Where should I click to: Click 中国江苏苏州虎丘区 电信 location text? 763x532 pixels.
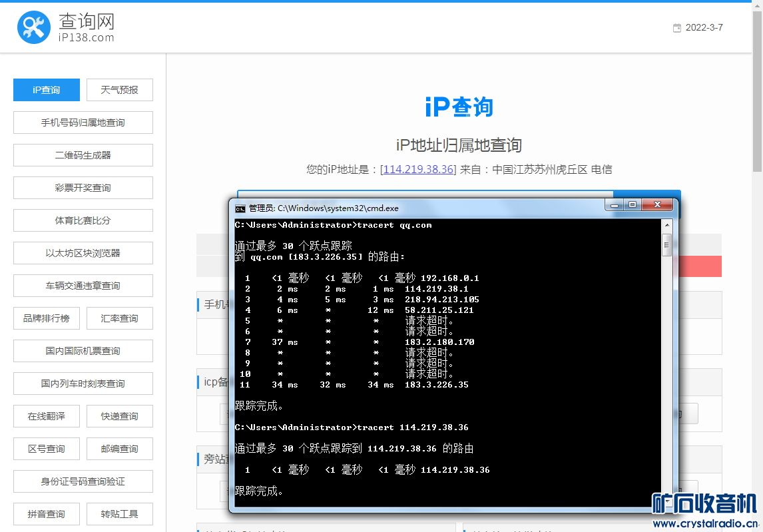pyautogui.click(x=552, y=169)
